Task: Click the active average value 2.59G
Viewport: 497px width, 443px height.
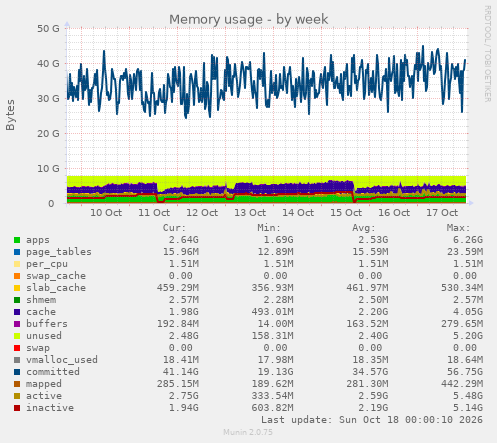Action: (x=373, y=396)
